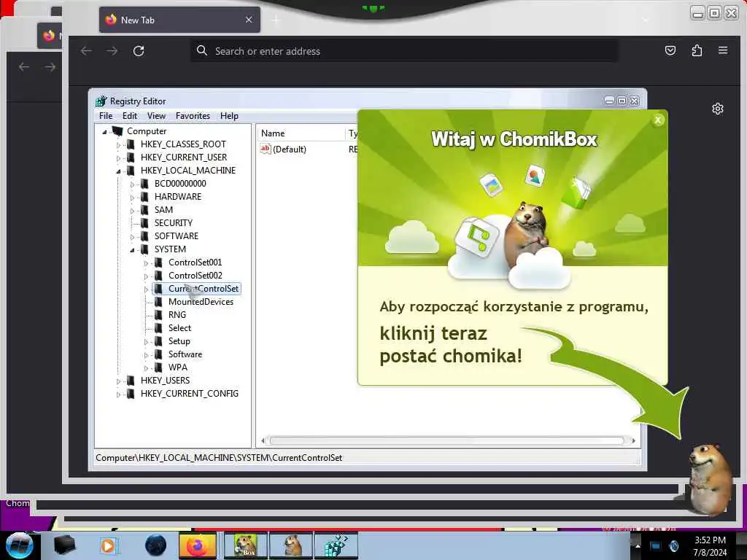Switch to Registry Editor taskbar button
The width and height of the screenshot is (747, 560).
tap(336, 545)
